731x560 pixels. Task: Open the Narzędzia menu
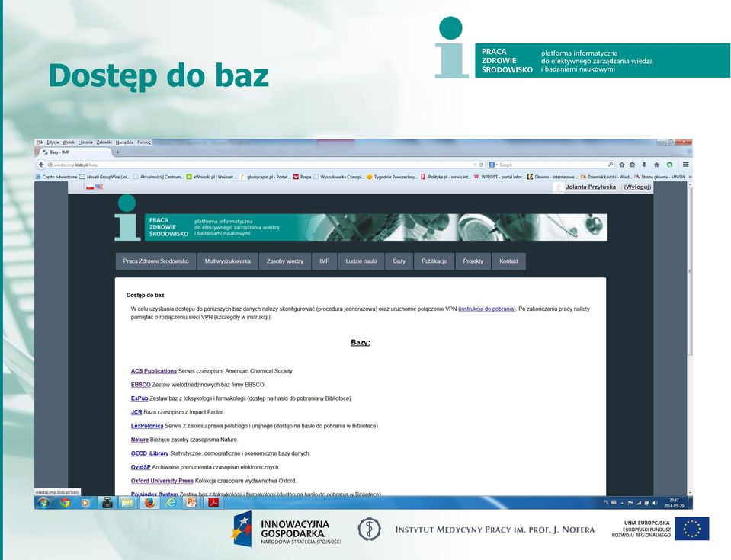(x=124, y=142)
